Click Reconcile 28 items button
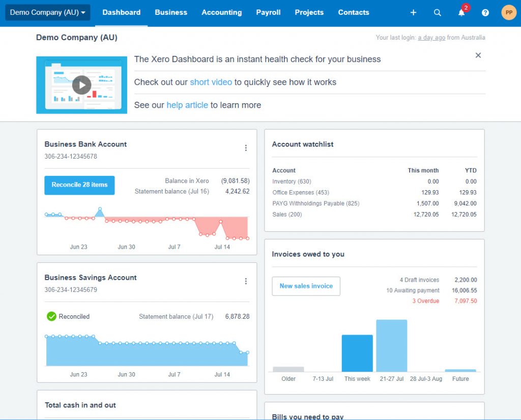This screenshot has height=420, width=521. pos(79,185)
